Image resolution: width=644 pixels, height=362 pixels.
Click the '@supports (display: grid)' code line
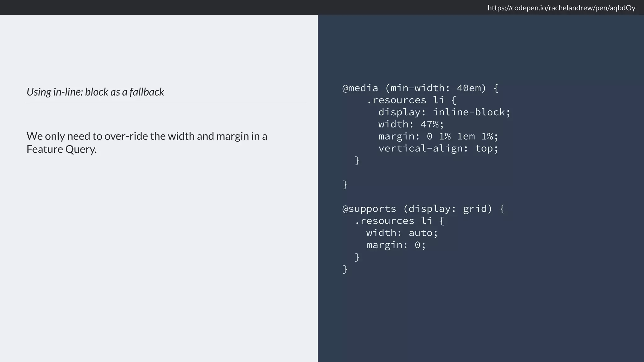[x=423, y=209]
